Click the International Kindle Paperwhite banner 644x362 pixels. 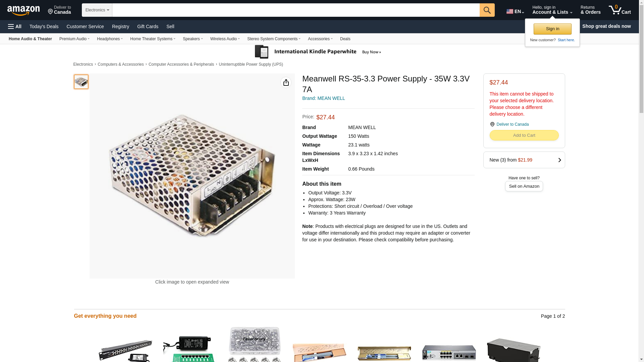click(x=318, y=52)
